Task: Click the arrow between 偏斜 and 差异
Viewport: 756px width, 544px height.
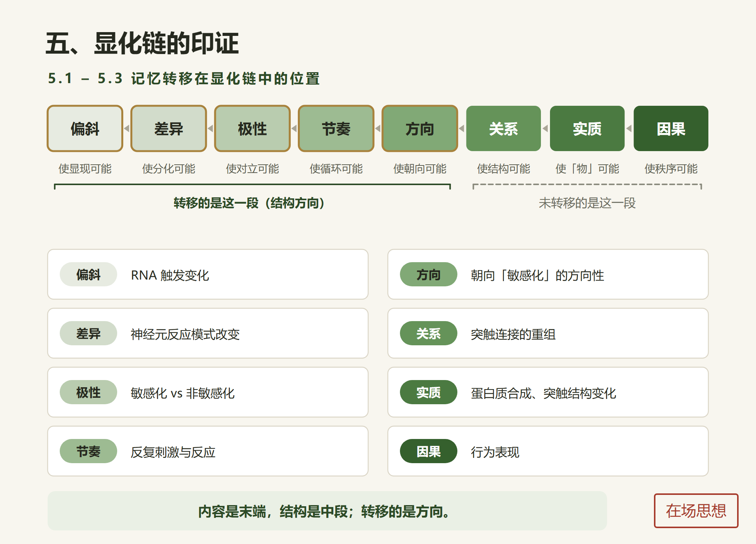Action: pyautogui.click(x=127, y=128)
